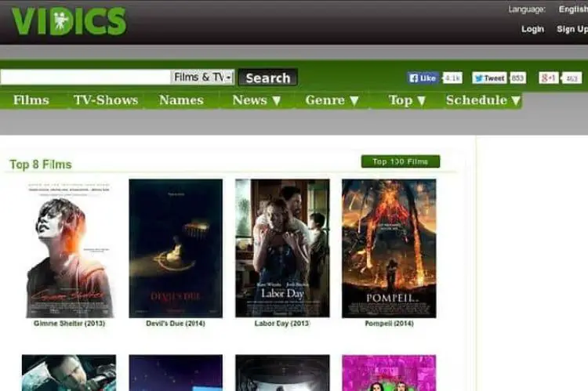Viewport: 588px width, 391px height.
Task: Click the Top 8 Films heading
Action: [x=41, y=165]
